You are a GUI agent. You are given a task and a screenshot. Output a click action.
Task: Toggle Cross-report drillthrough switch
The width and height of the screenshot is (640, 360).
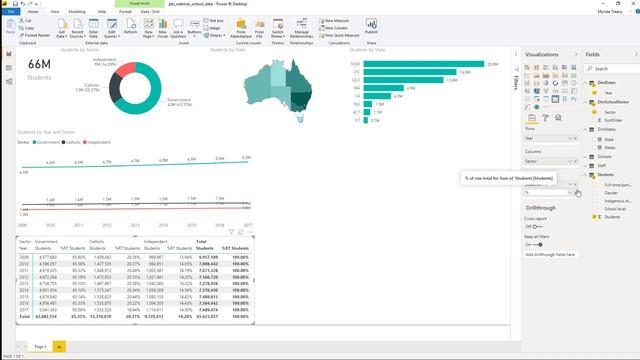click(x=537, y=227)
